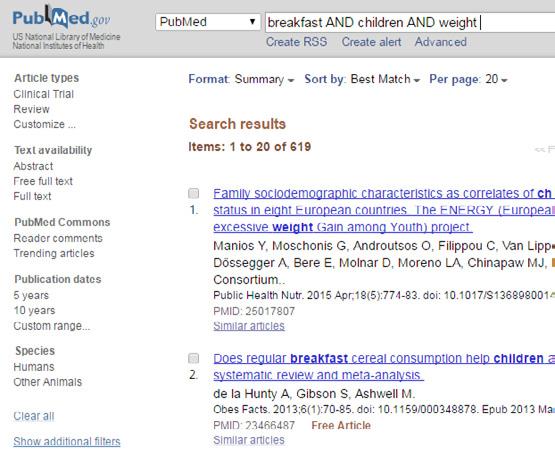This screenshot has height=462, width=555.
Task: Click the Clear all filters link
Action: (34, 416)
